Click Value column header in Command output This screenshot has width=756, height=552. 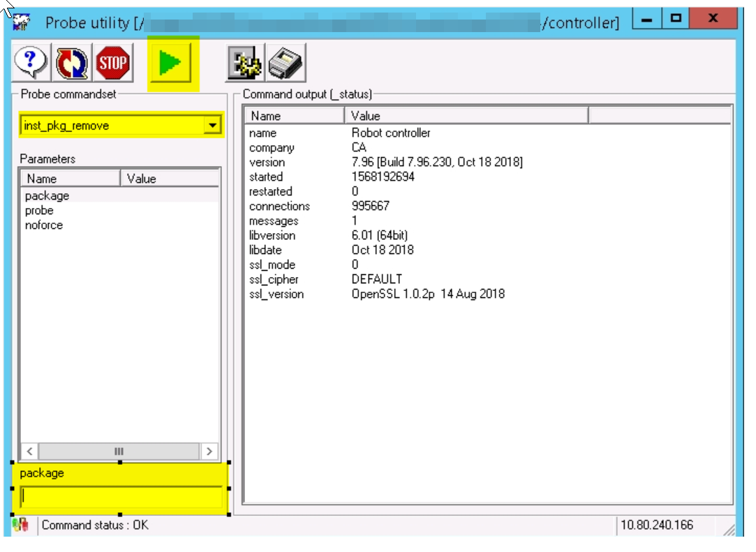[x=466, y=116]
